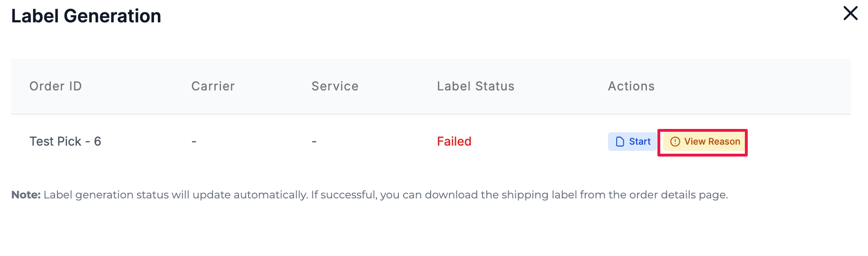Click the Service column header

[x=335, y=86]
